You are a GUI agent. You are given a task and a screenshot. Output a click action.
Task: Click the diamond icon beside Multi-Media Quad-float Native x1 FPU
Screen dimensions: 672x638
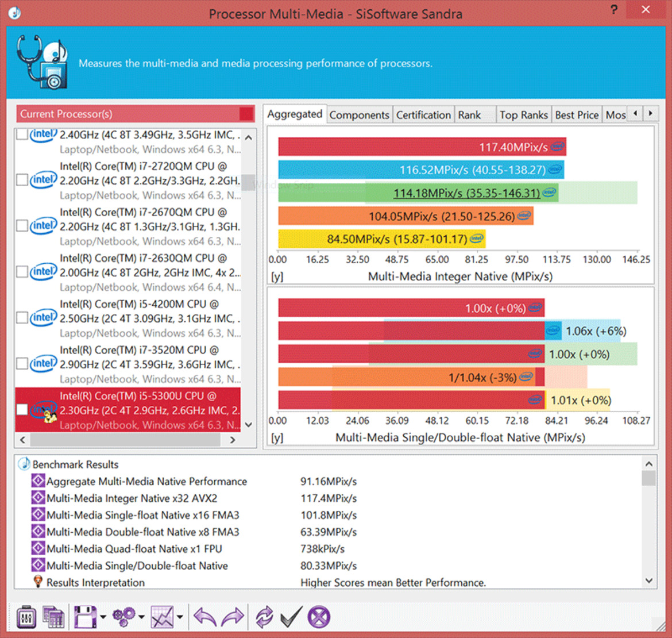tap(38, 548)
